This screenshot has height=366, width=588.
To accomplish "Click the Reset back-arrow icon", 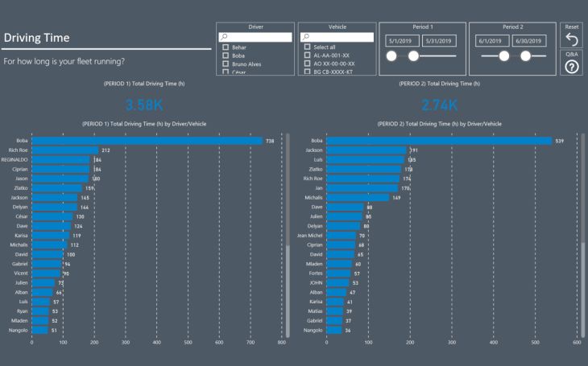I will (571, 39).
